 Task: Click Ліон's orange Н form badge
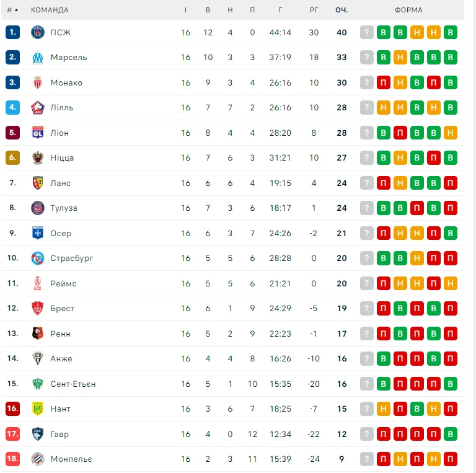pyautogui.click(x=451, y=133)
